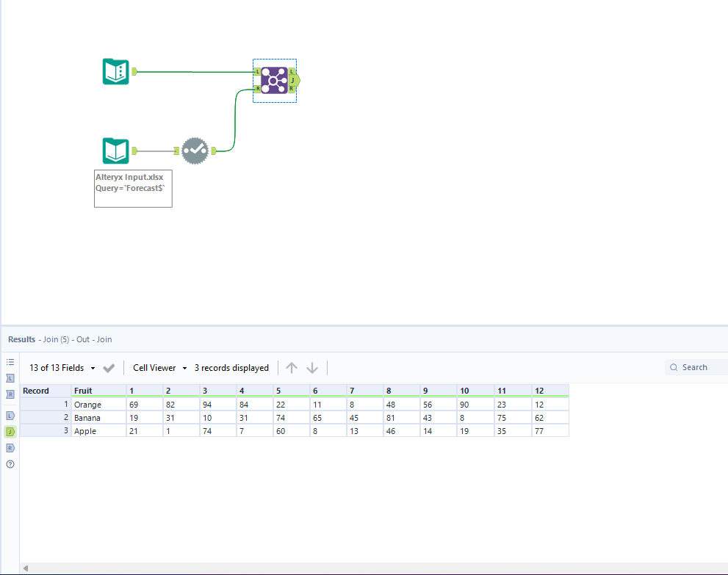Open the 13 of 13 Fields dropdown
The height and width of the screenshot is (575, 728).
pyautogui.click(x=62, y=368)
